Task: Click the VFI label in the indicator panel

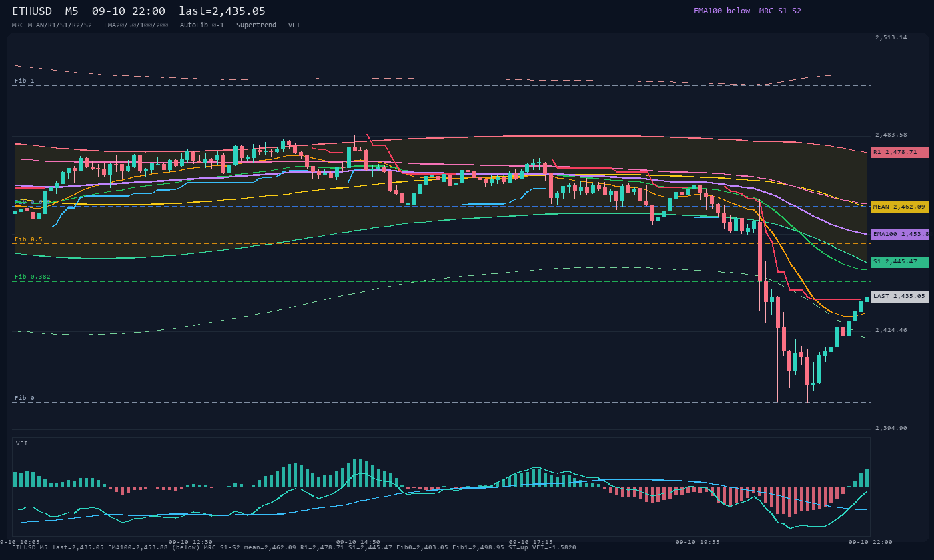Action: pos(22,443)
